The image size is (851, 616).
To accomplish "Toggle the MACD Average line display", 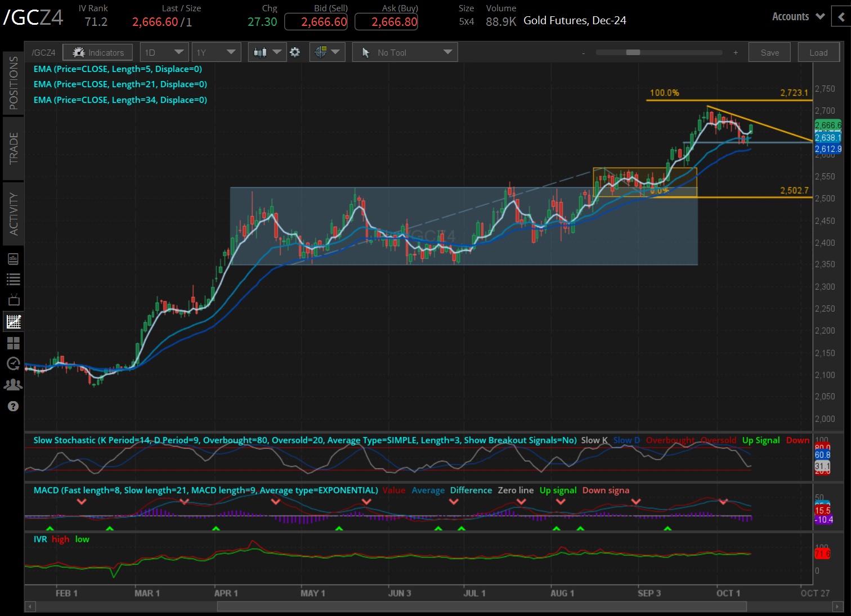I will click(x=428, y=490).
